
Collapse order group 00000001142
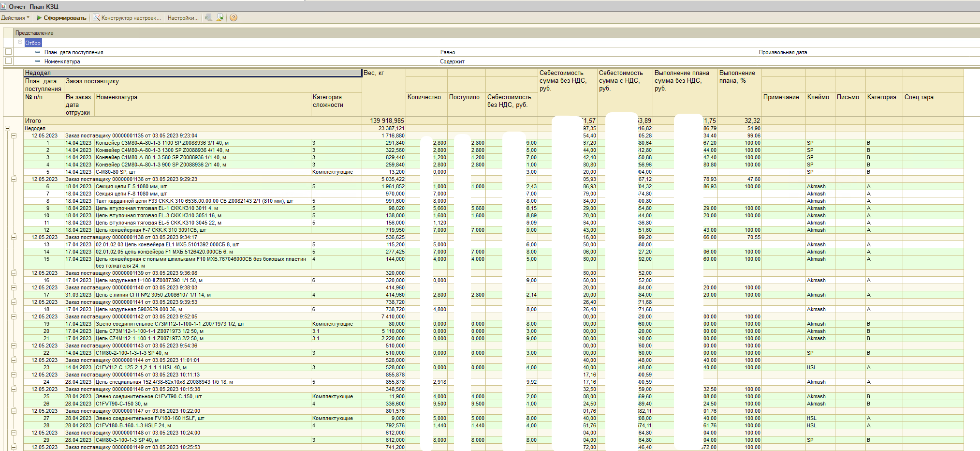(14, 316)
